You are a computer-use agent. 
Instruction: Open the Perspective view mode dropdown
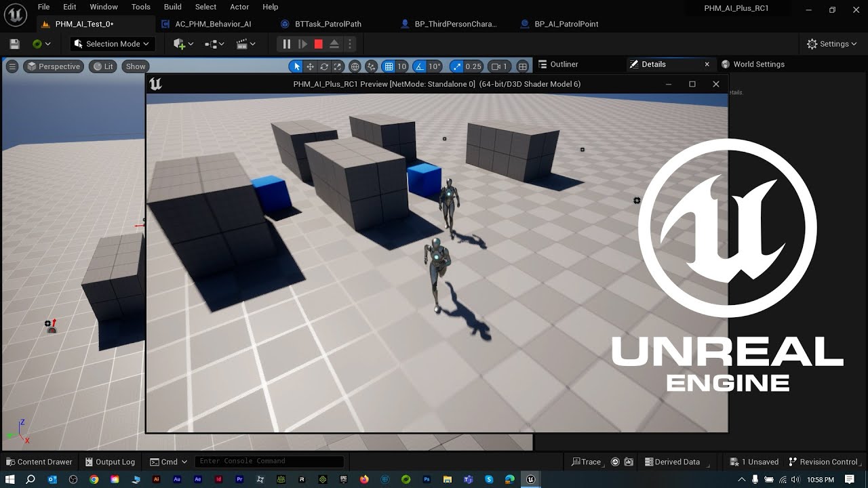[x=54, y=66]
